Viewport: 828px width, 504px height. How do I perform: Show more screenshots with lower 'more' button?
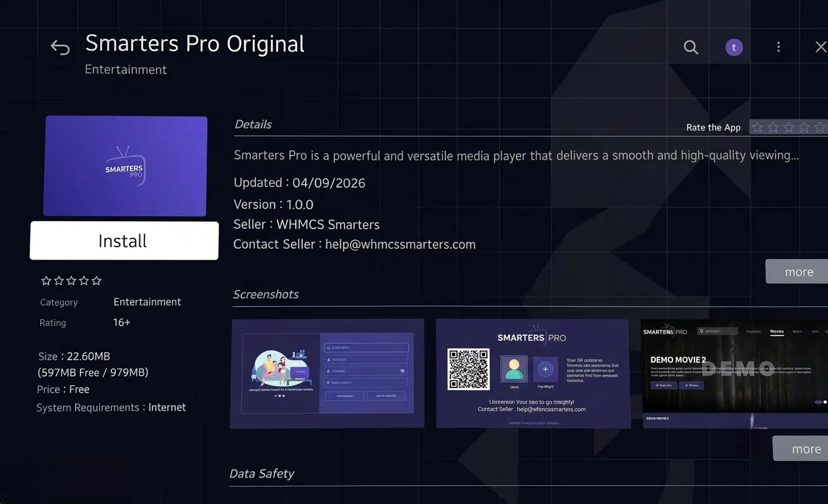tap(802, 449)
